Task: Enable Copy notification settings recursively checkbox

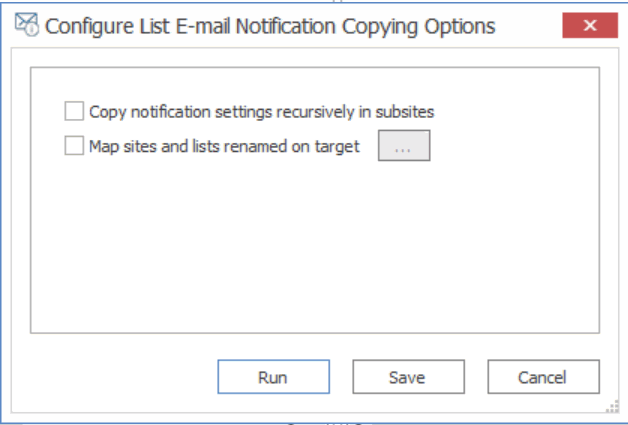Action: tap(73, 111)
